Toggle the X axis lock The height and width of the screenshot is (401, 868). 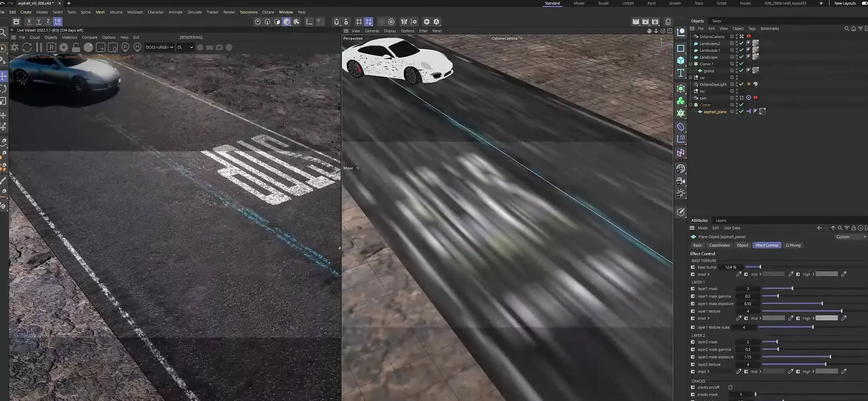pos(29,22)
